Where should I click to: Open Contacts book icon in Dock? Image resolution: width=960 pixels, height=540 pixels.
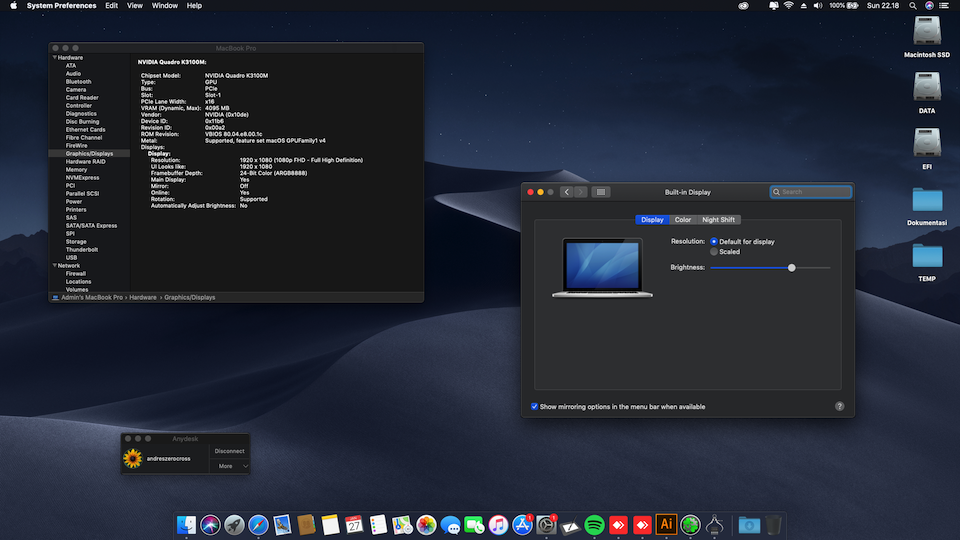click(306, 525)
